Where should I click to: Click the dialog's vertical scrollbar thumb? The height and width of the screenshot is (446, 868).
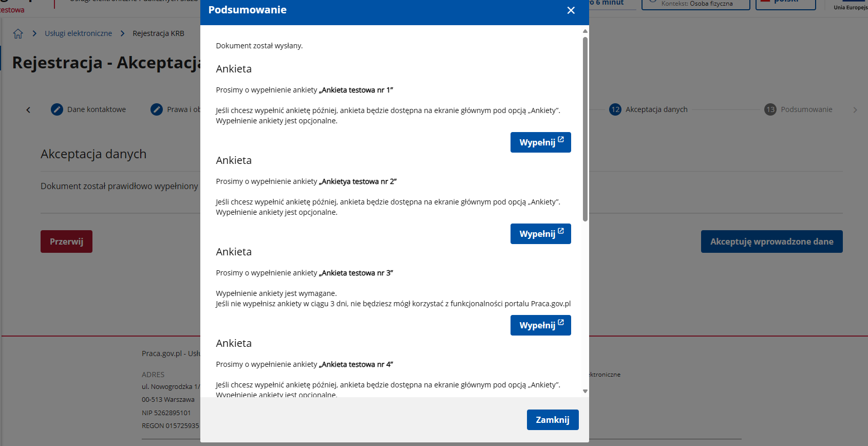tap(585, 128)
